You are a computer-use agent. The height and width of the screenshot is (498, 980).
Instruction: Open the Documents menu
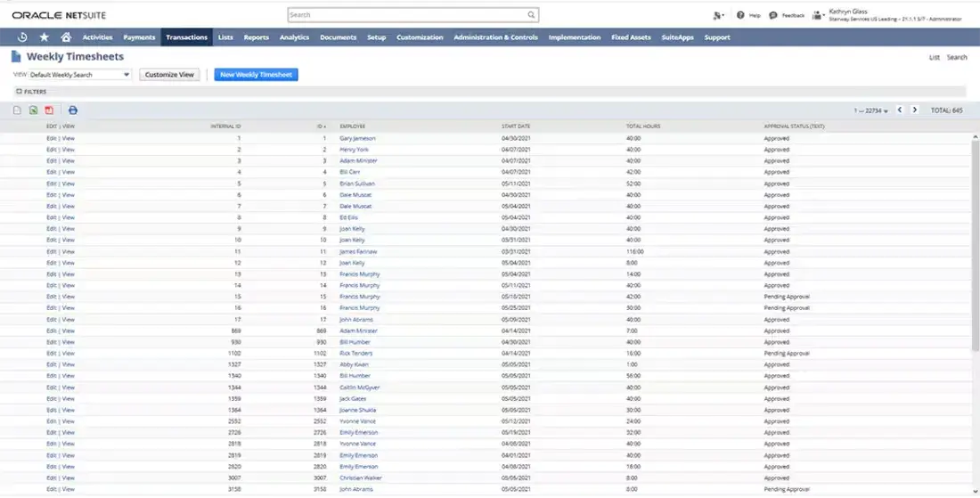(x=339, y=37)
